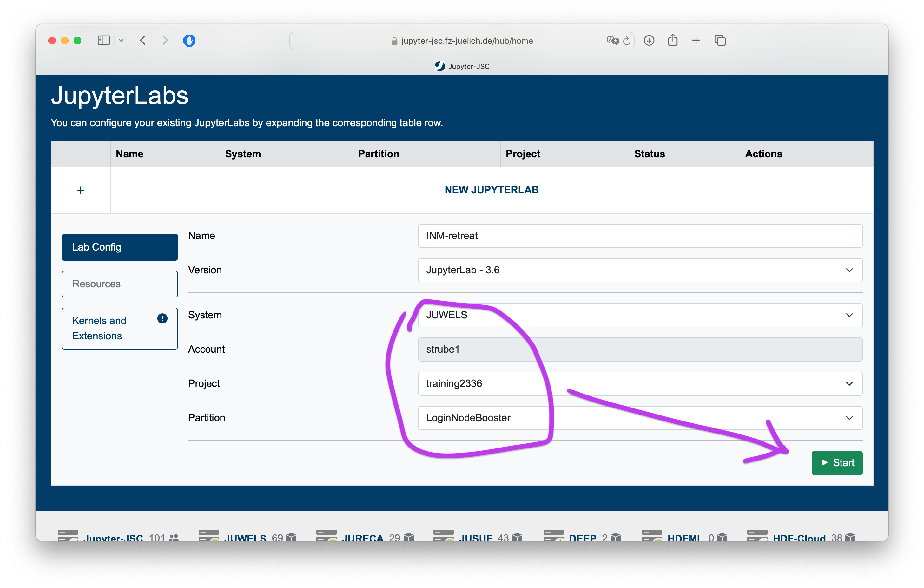Click the blue hand privacy extension icon
Image resolution: width=924 pixels, height=588 pixels.
(x=189, y=40)
